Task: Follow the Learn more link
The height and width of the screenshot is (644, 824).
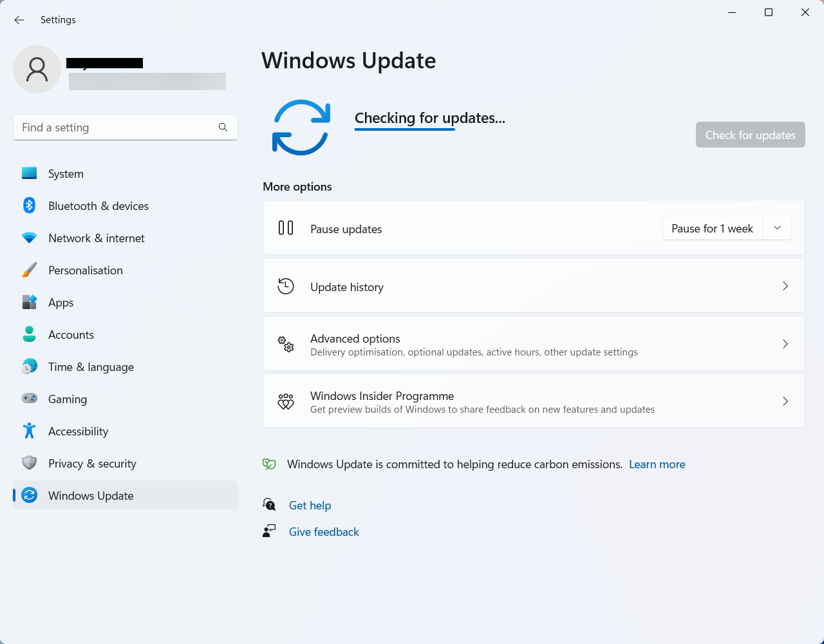Action: (657, 464)
